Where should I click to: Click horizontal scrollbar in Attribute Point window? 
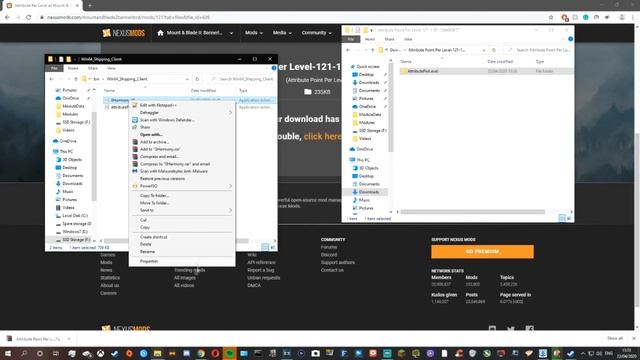tap(473, 212)
